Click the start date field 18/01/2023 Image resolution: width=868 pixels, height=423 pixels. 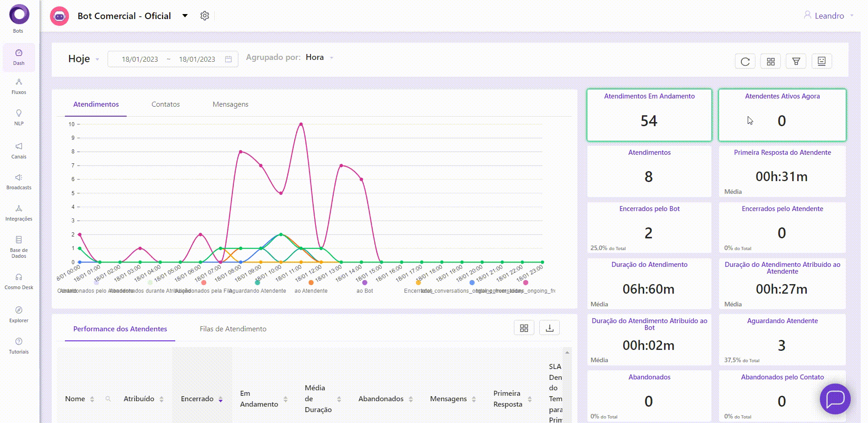(x=140, y=59)
